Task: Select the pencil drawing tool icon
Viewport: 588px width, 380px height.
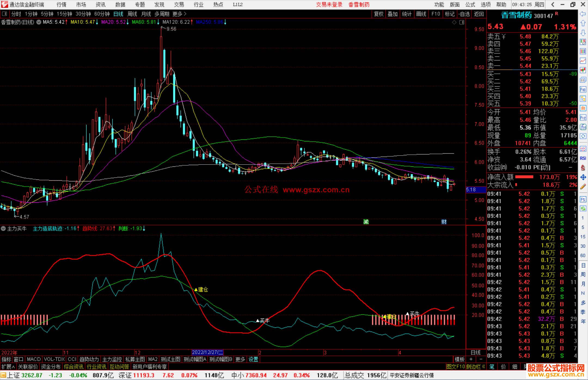Action: [x=583, y=187]
